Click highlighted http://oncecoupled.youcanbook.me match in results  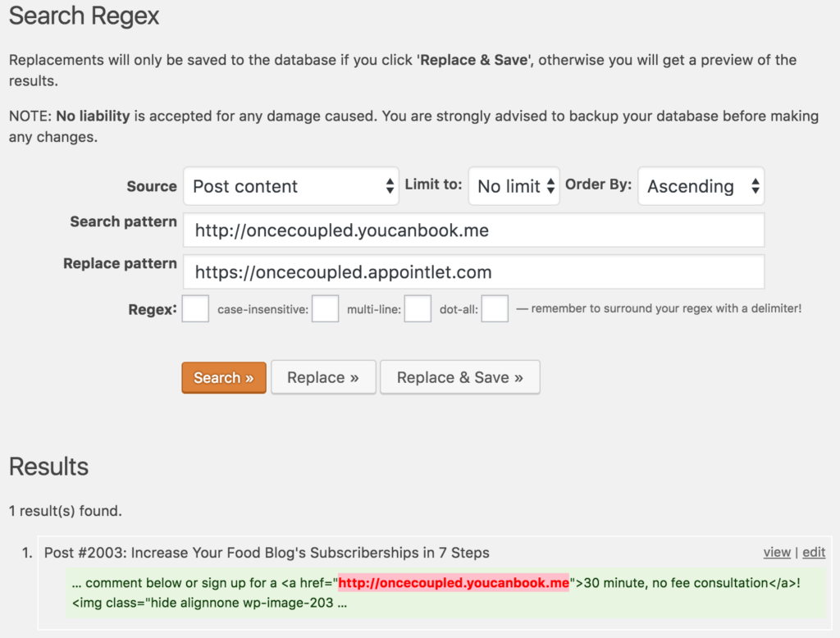click(x=453, y=583)
